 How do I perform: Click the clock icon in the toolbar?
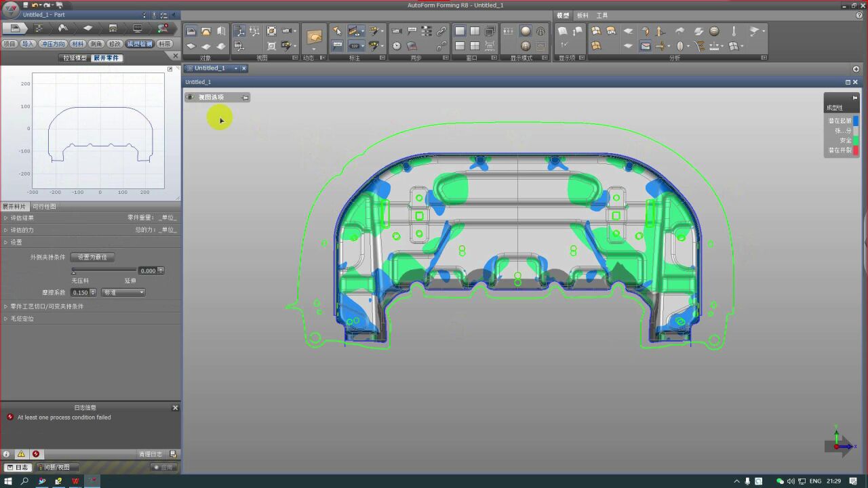[x=397, y=46]
